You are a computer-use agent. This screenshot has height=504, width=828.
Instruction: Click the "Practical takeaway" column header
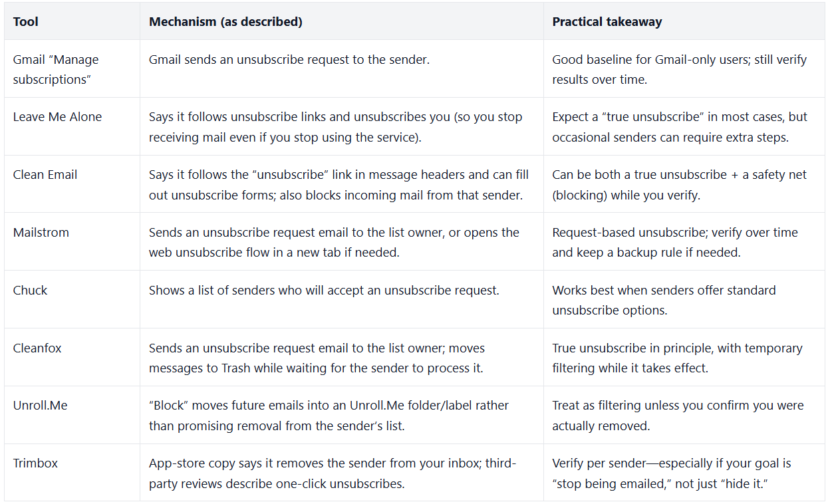pos(607,22)
